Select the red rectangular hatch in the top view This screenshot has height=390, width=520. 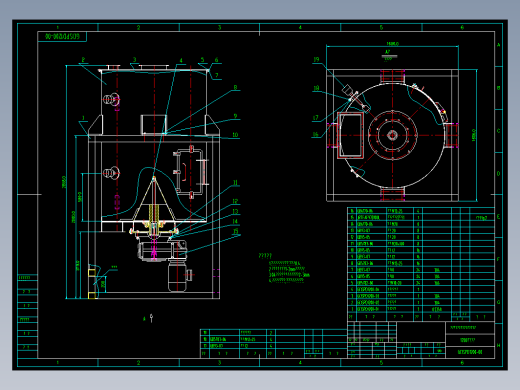[350, 135]
